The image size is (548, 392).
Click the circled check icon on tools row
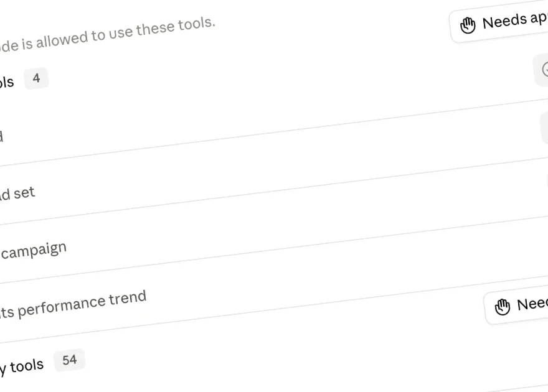pyautogui.click(x=544, y=69)
